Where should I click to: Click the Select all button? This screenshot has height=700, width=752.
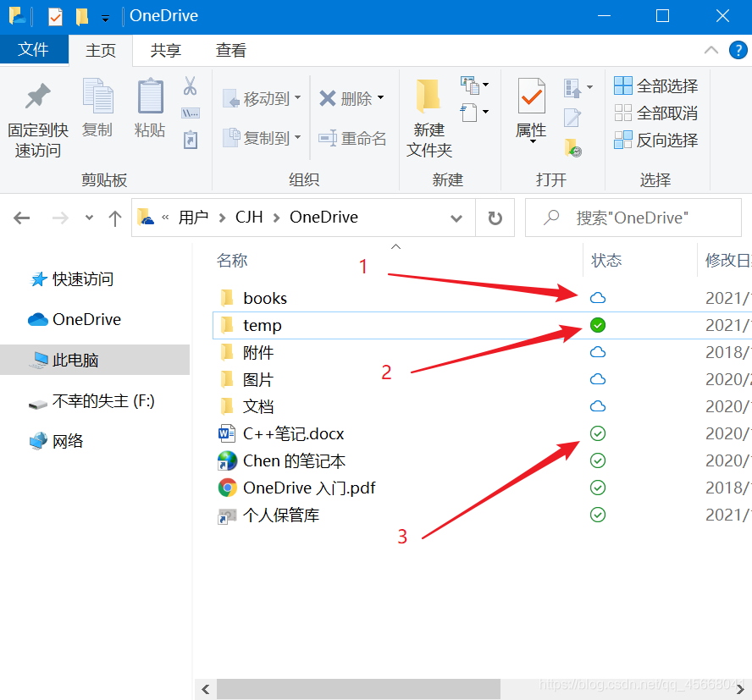click(x=655, y=85)
